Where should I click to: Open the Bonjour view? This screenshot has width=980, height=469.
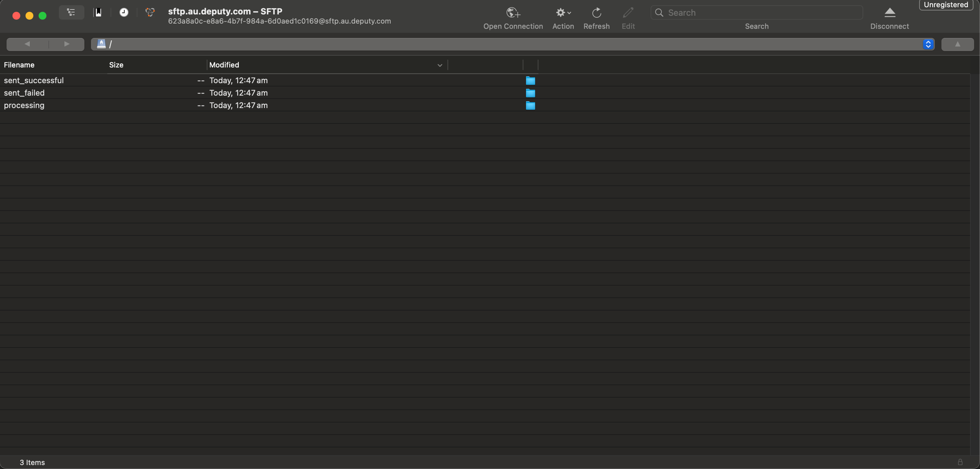pos(150,13)
